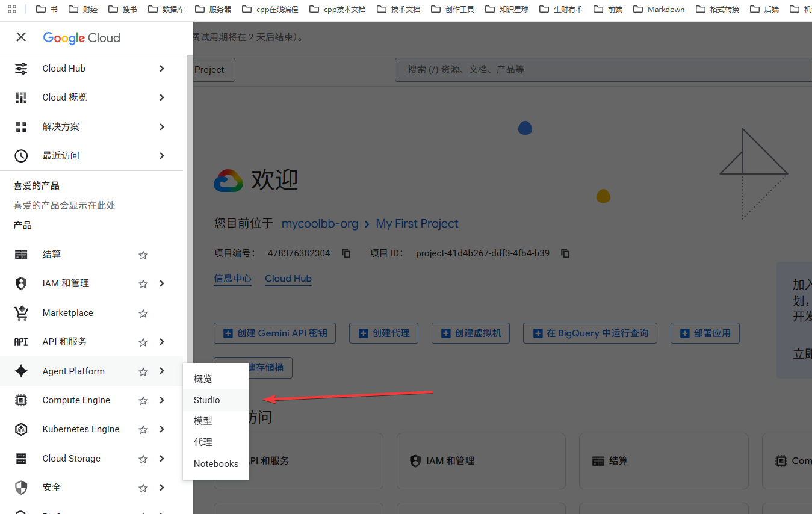Open the Marketplace menu entry
This screenshot has width=812, height=514.
67,313
